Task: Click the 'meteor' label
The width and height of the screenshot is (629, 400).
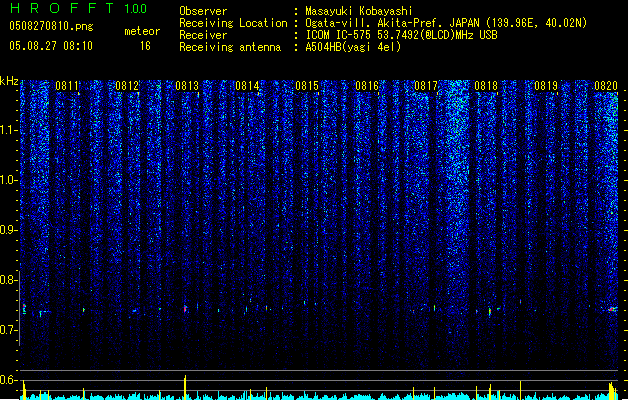Action: tap(142, 31)
